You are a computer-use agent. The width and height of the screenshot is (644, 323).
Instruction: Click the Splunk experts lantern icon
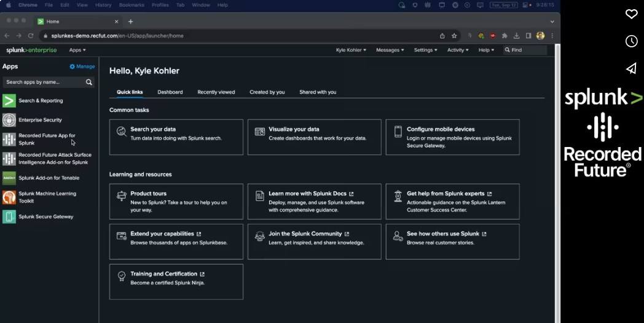[x=398, y=196]
